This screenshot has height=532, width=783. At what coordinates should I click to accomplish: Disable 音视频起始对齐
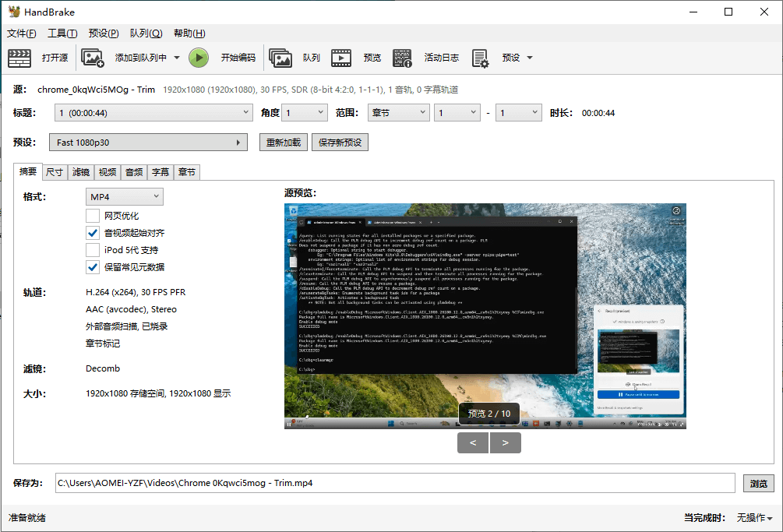coord(93,233)
